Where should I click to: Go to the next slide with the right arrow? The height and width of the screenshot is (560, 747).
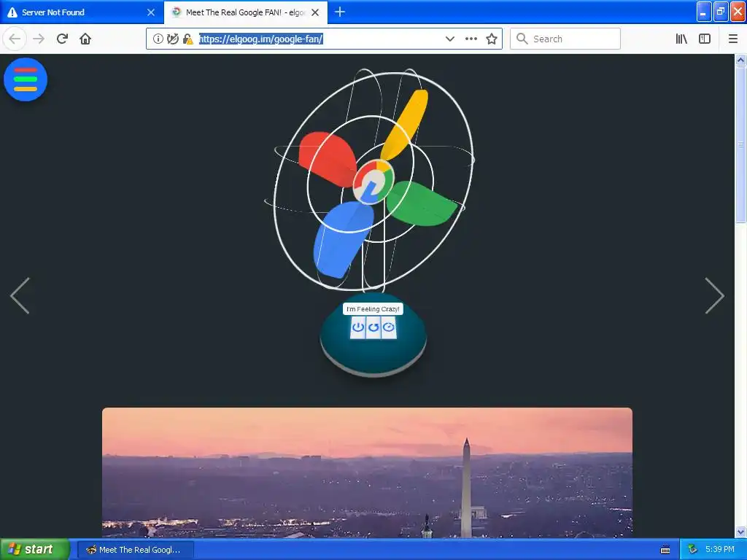pos(715,296)
